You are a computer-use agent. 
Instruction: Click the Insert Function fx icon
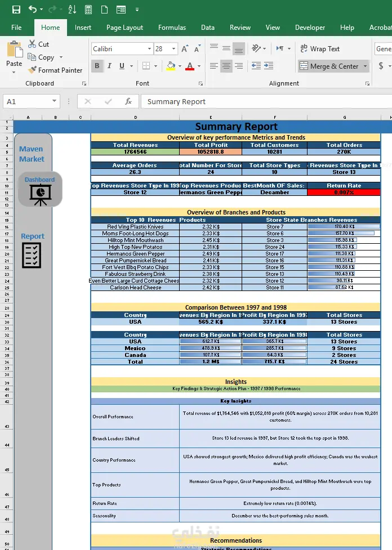pyautogui.click(x=128, y=101)
